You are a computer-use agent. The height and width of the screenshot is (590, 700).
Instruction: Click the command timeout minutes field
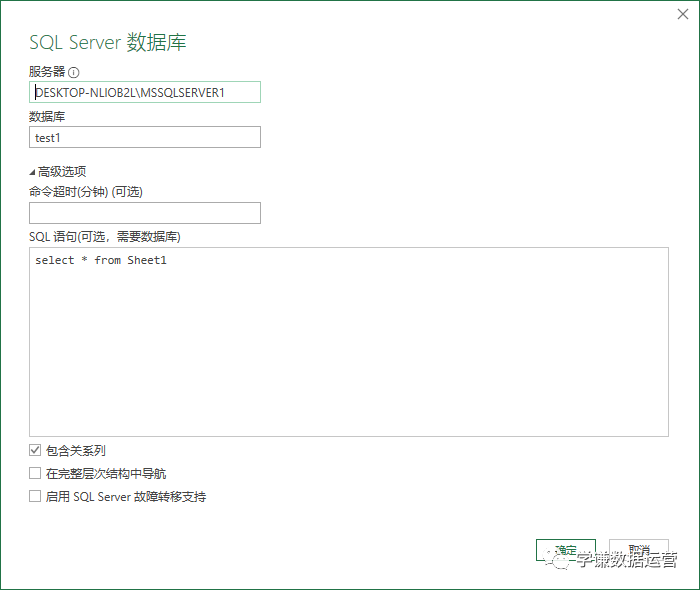pos(145,213)
